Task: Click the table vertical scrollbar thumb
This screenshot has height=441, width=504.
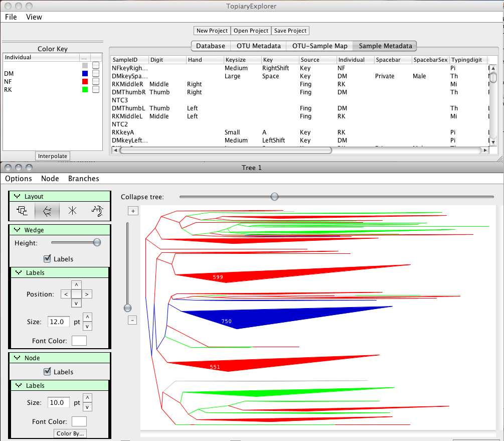Action: (493, 78)
